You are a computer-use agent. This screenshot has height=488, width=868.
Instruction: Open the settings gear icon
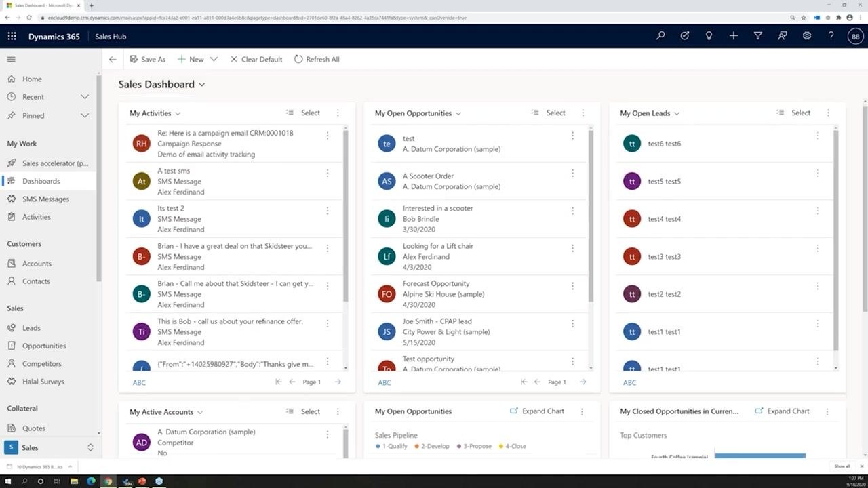pos(807,36)
